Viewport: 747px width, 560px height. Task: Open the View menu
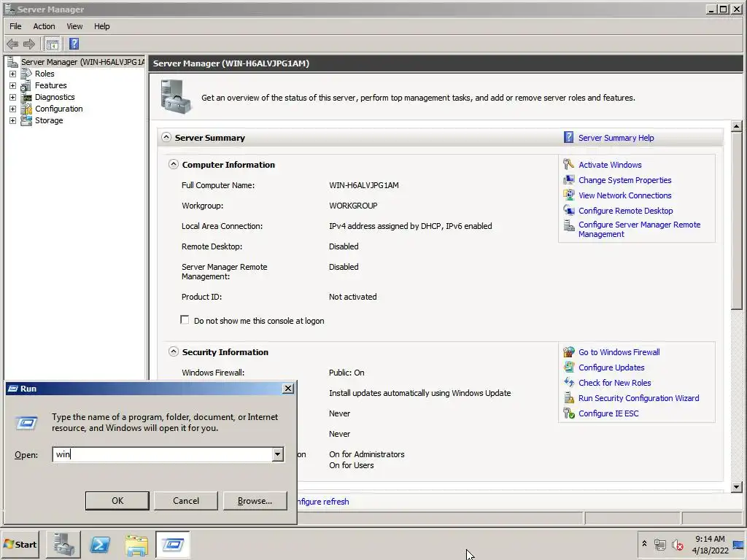74,26
